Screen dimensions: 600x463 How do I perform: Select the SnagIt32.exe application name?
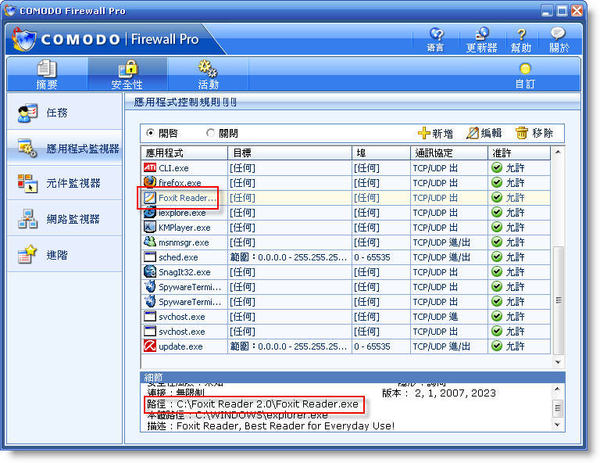click(184, 272)
